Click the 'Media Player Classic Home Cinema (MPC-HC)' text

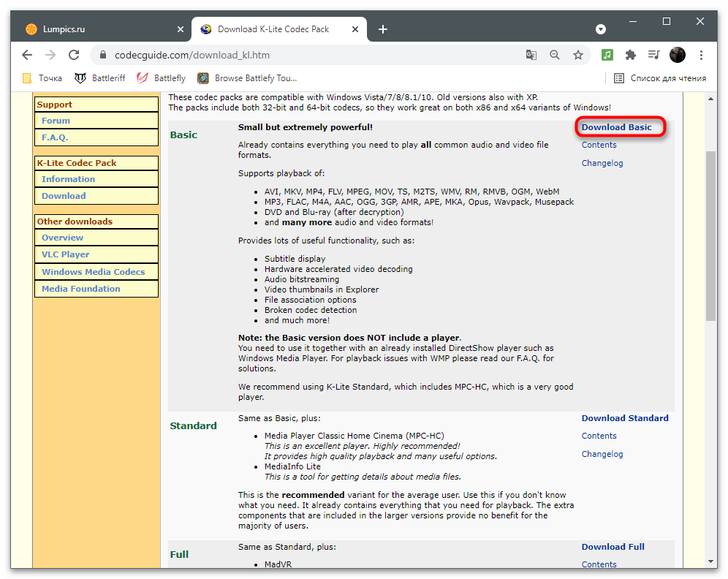tap(354, 436)
